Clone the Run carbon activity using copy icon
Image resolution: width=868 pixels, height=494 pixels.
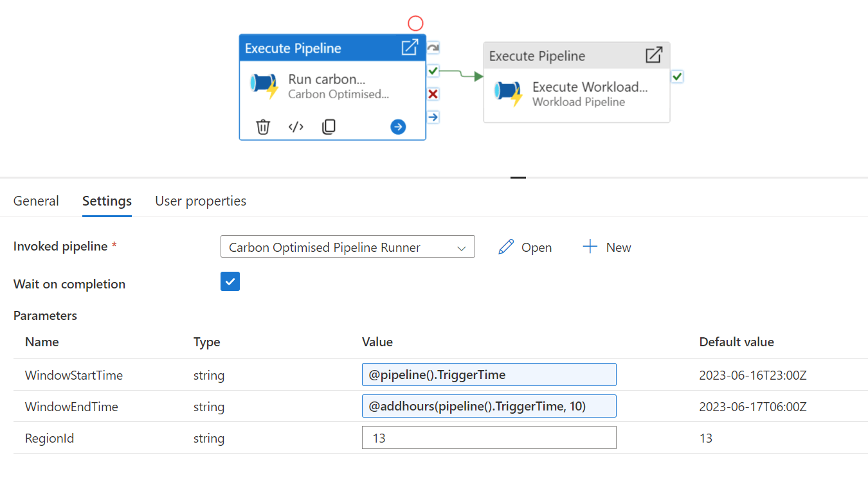coord(329,127)
